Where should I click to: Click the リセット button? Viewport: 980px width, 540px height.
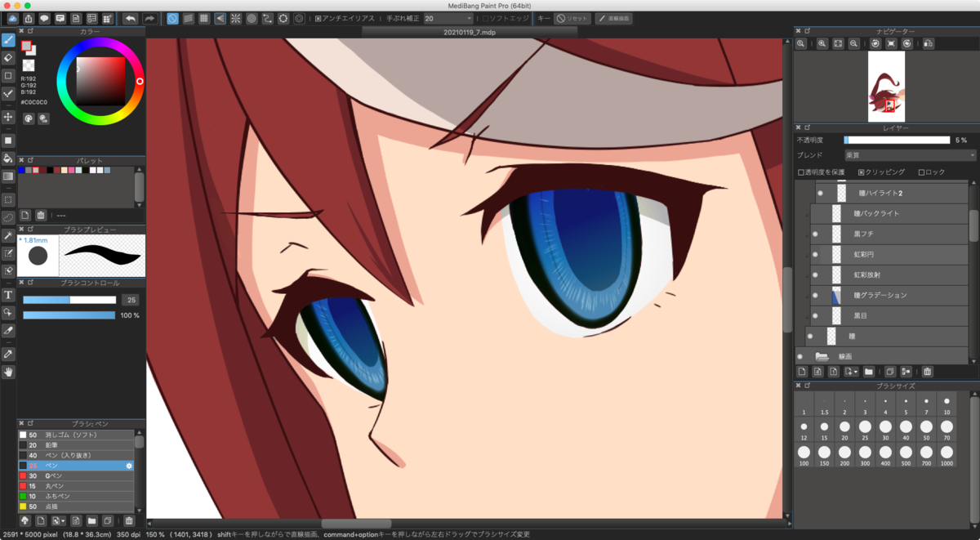coord(572,18)
